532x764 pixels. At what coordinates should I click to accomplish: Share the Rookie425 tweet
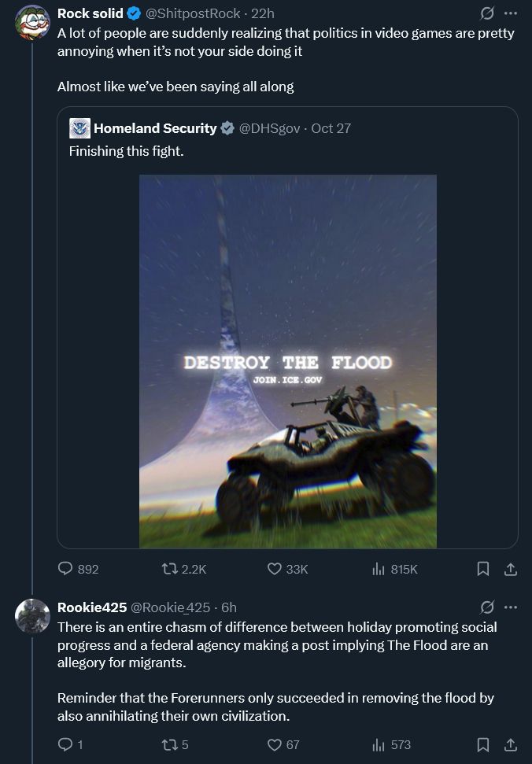[x=510, y=744]
